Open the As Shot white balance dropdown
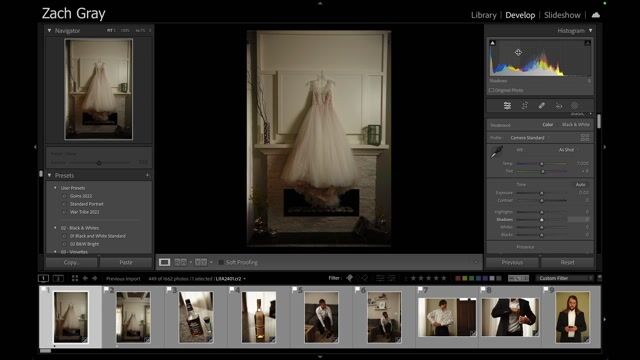This screenshot has height=360, width=640. tap(567, 150)
